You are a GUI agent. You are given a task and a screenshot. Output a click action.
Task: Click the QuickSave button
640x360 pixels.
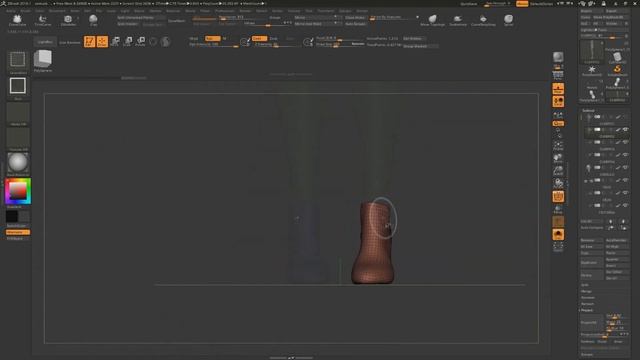[x=469, y=4]
